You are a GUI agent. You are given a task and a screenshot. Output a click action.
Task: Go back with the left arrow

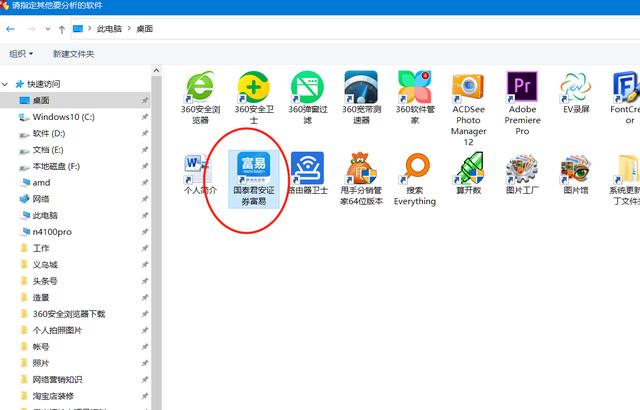(11, 29)
